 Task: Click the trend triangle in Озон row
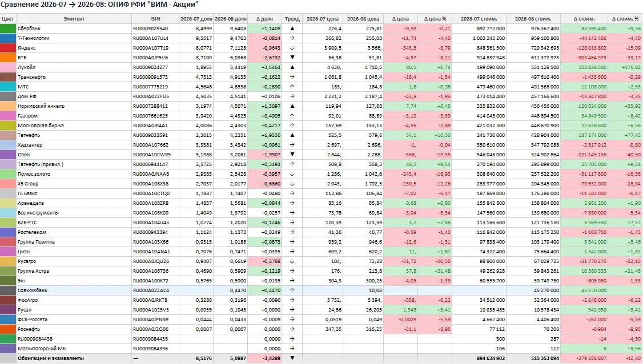coord(292,155)
